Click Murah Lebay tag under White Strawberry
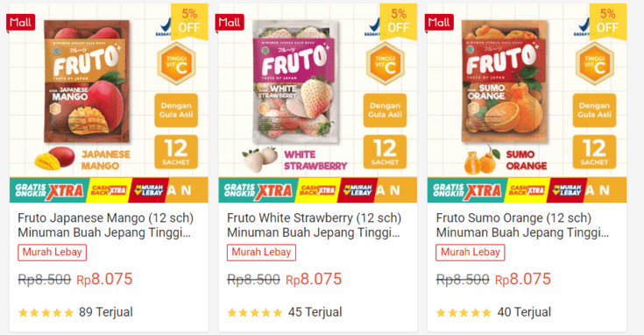Screen dimensions: 644x335 [x=261, y=253]
